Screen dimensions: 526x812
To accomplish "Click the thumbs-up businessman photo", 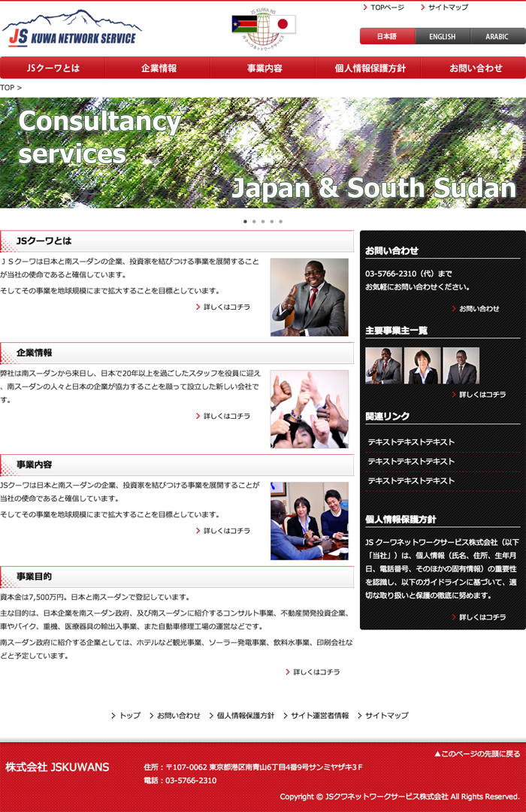I will pyautogui.click(x=310, y=297).
